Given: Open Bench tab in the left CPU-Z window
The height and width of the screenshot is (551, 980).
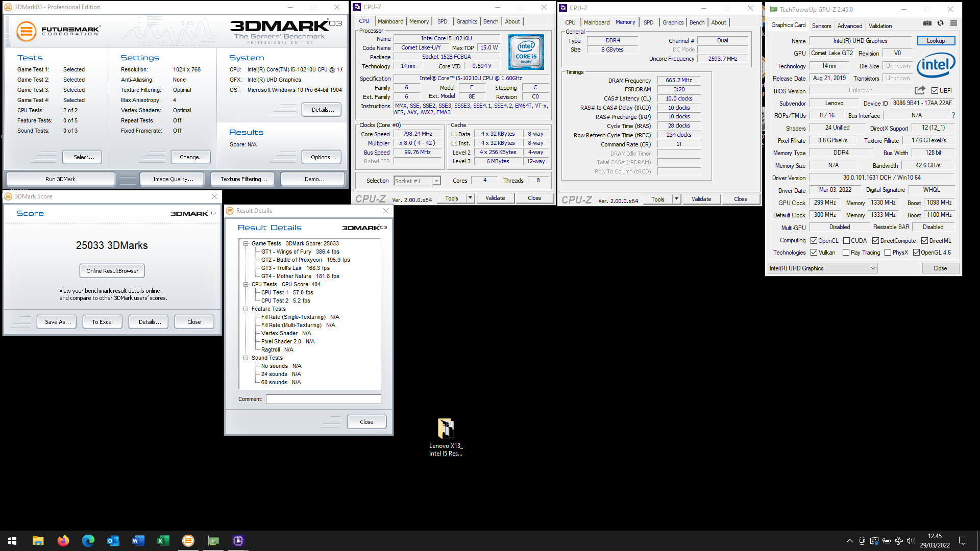Looking at the screenshot, I should (491, 21).
